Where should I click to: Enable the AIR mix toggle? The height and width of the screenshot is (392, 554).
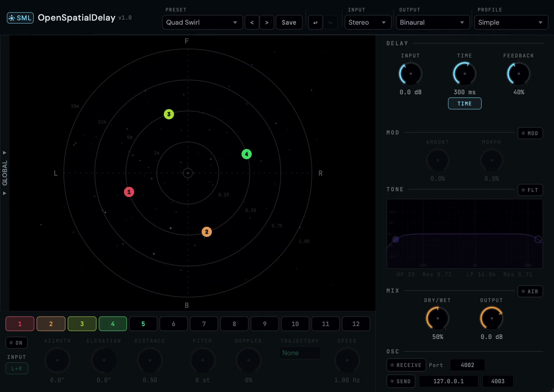coord(530,291)
